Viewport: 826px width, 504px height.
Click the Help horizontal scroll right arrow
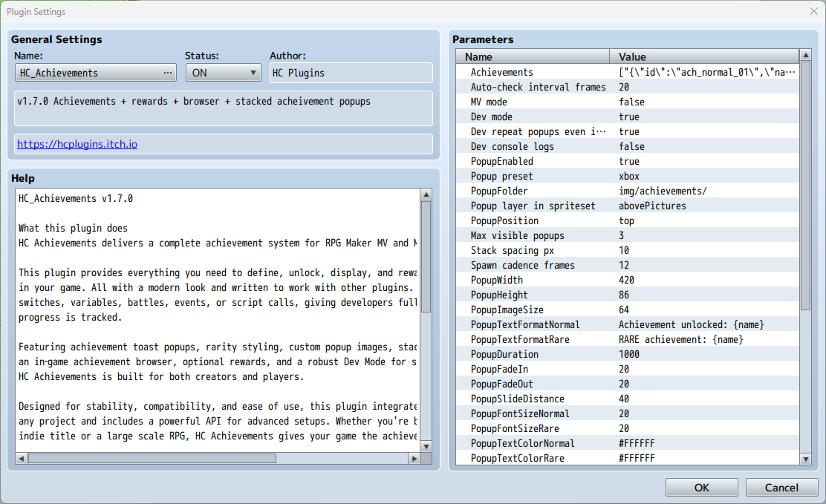414,459
